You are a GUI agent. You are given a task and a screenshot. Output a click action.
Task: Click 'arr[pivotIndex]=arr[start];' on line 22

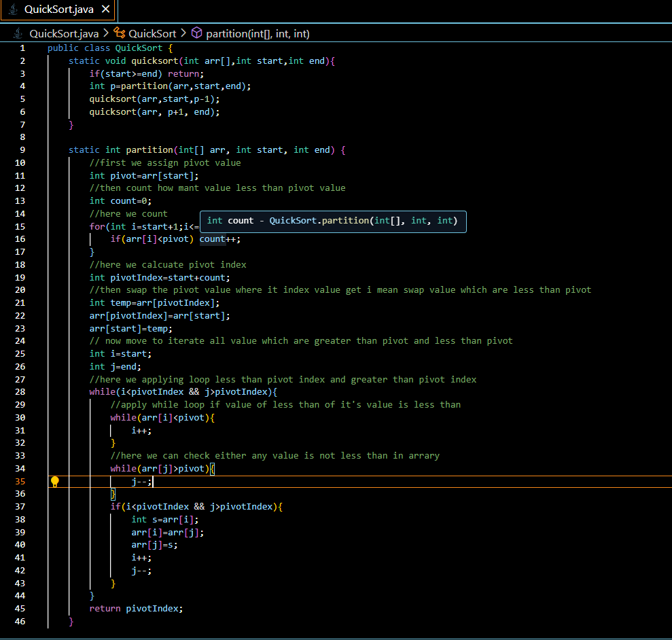click(160, 316)
